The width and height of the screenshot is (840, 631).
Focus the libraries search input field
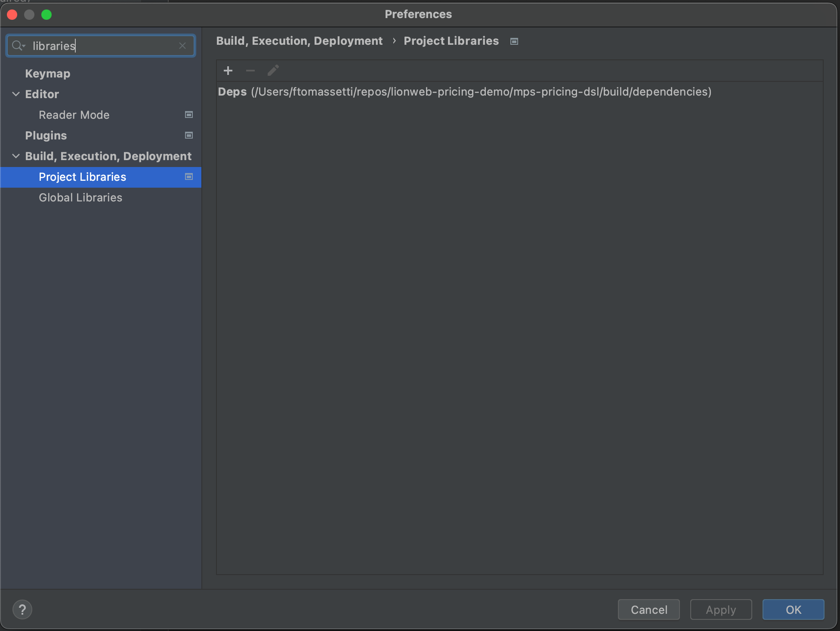[x=101, y=46]
